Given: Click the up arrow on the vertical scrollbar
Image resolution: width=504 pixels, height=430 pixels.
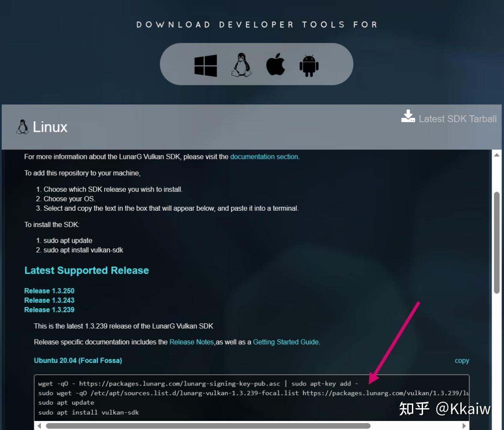Looking at the screenshot, I should [496, 154].
